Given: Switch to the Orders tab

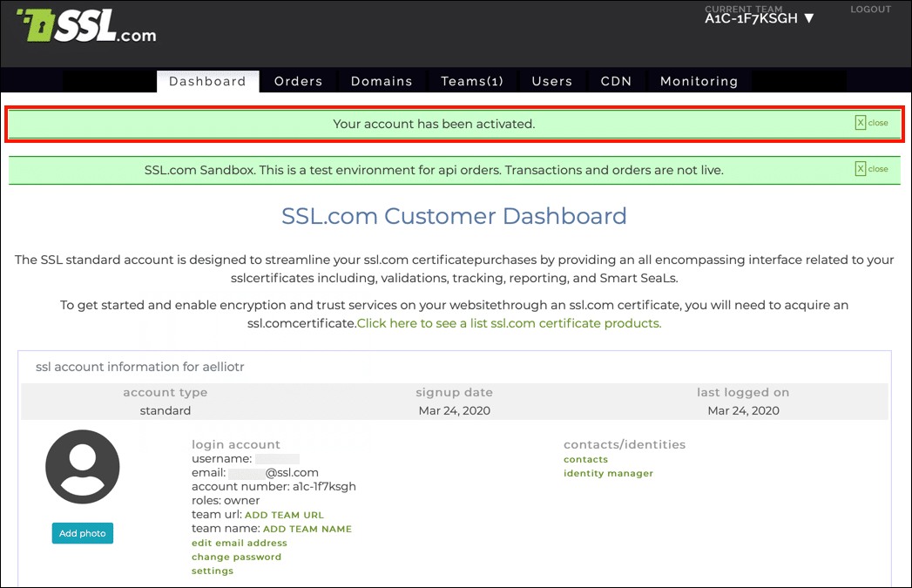Looking at the screenshot, I should click(x=298, y=81).
